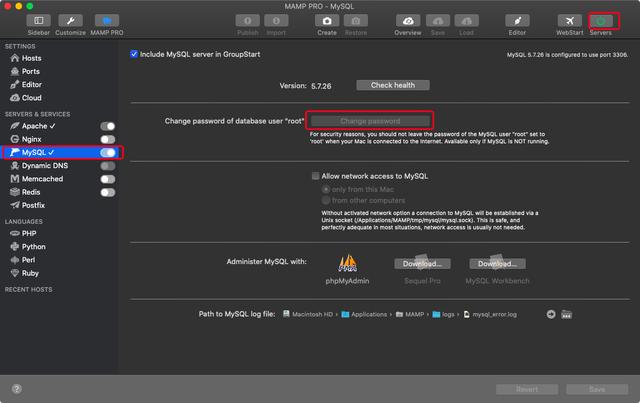The image size is (640, 403).
Task: Open phpMyAdmin administration tool
Action: pyautogui.click(x=347, y=263)
